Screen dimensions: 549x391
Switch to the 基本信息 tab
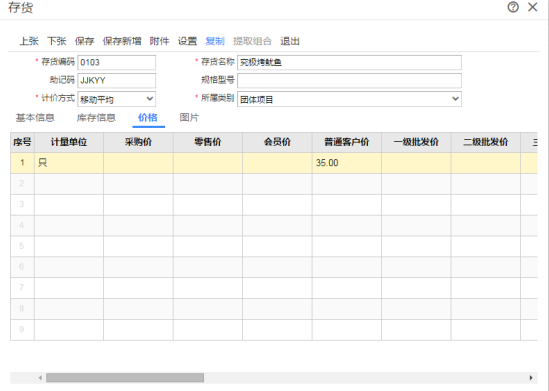(x=35, y=118)
